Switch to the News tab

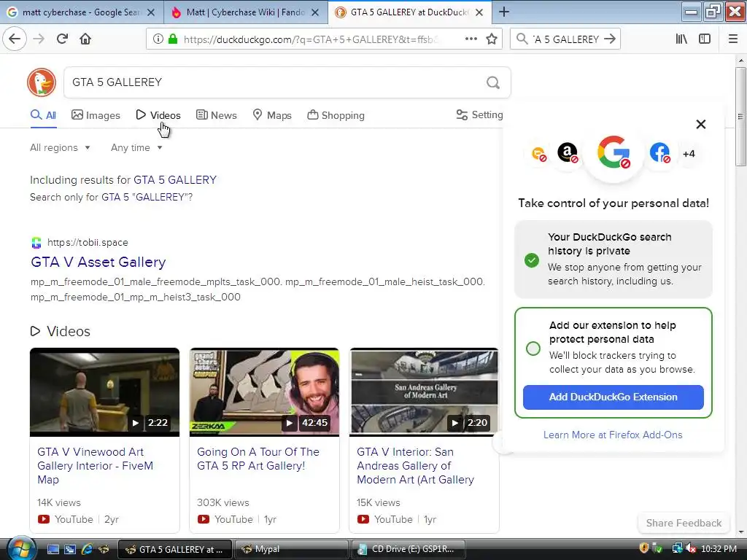pos(217,115)
